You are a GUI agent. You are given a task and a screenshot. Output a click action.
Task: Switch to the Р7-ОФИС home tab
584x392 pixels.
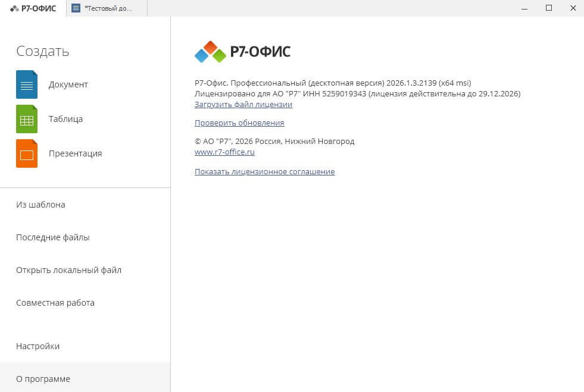click(x=33, y=8)
